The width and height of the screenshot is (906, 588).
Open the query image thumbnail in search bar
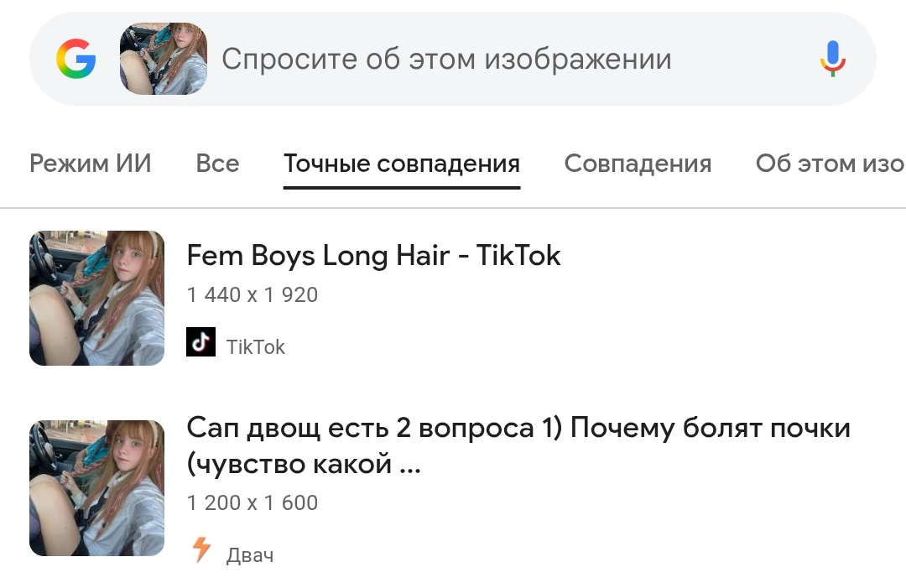164,59
